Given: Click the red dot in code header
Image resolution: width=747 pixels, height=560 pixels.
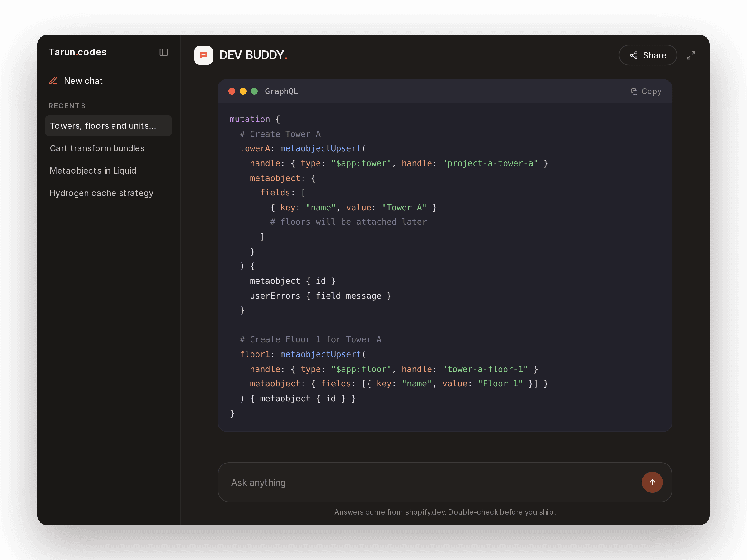Looking at the screenshot, I should tap(232, 91).
